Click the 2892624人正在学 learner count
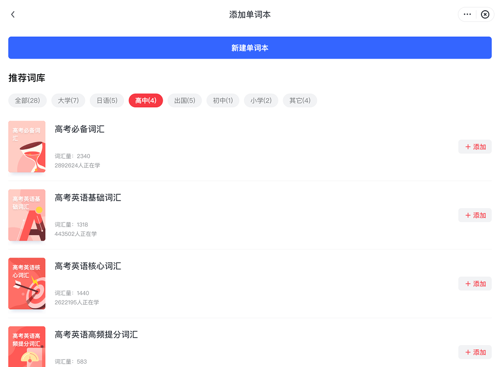The height and width of the screenshot is (367, 500). [x=77, y=165]
